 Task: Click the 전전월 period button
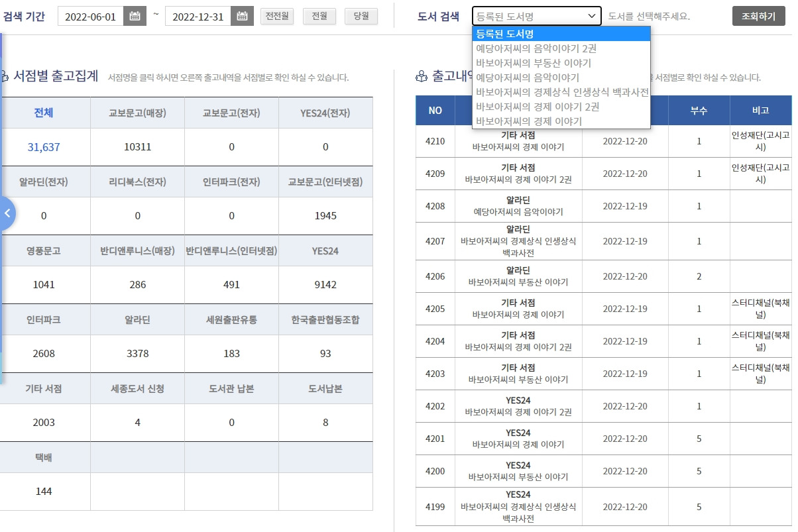click(x=278, y=16)
